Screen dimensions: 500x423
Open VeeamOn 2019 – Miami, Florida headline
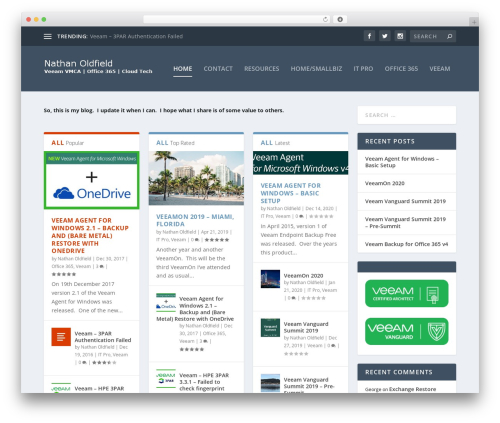[195, 220]
